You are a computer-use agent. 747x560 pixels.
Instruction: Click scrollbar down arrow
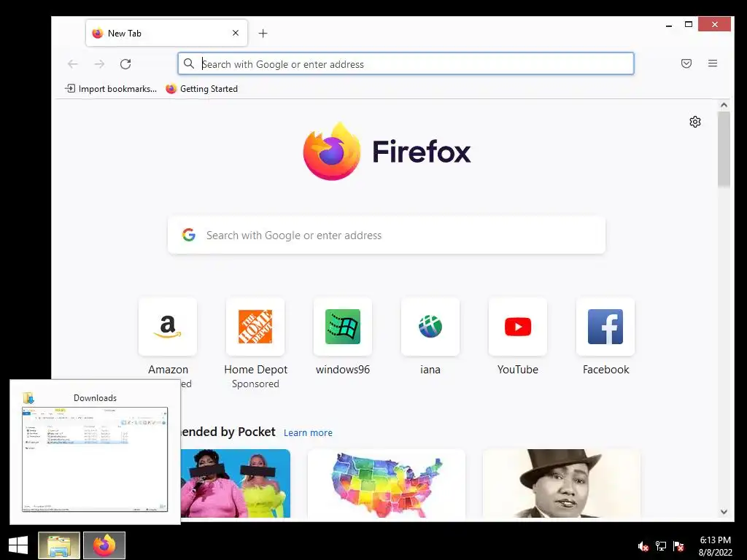724,512
